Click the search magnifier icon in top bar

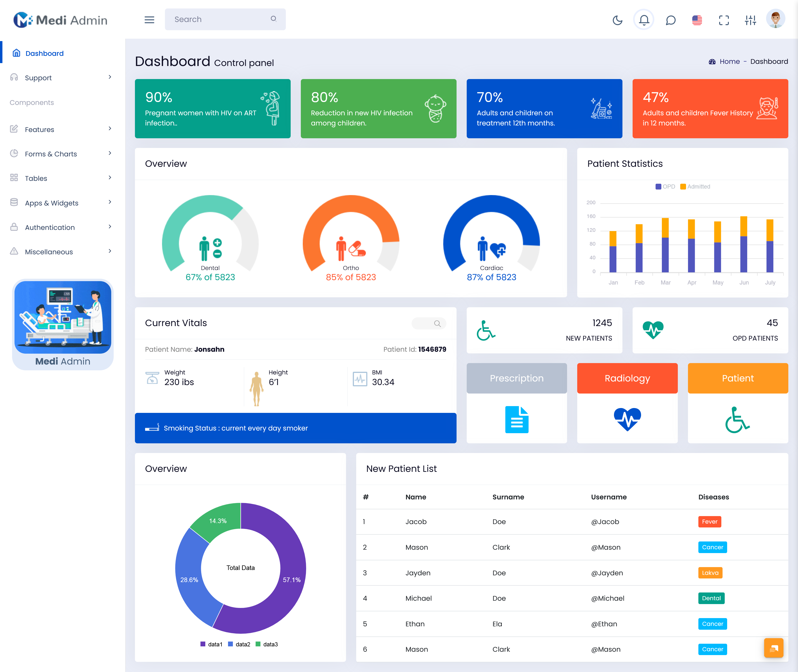pos(273,19)
